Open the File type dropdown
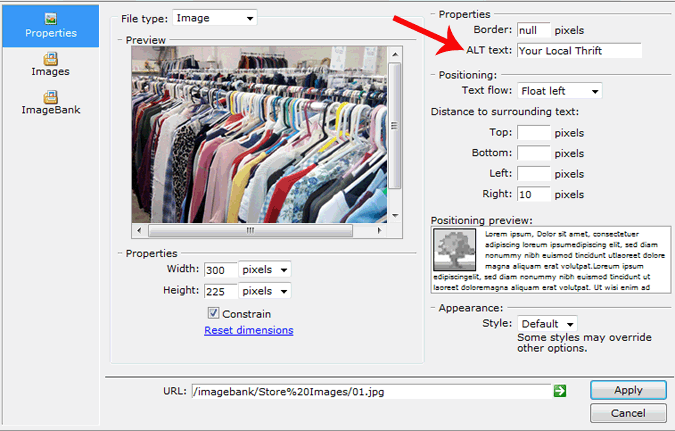This screenshot has height=431, width=675. pyautogui.click(x=214, y=18)
